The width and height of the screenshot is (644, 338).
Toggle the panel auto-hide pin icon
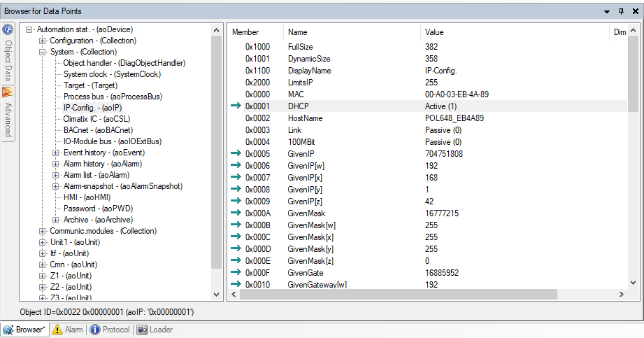621,11
